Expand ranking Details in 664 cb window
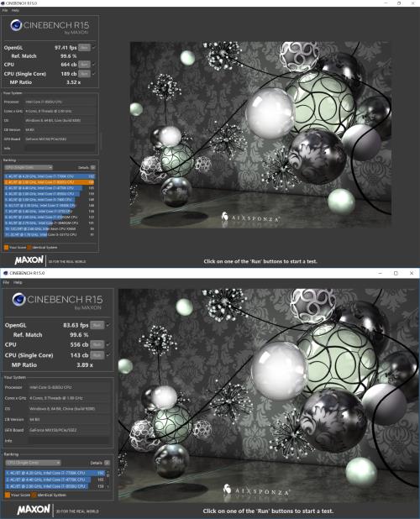The width and height of the screenshot is (420, 519). (93, 167)
